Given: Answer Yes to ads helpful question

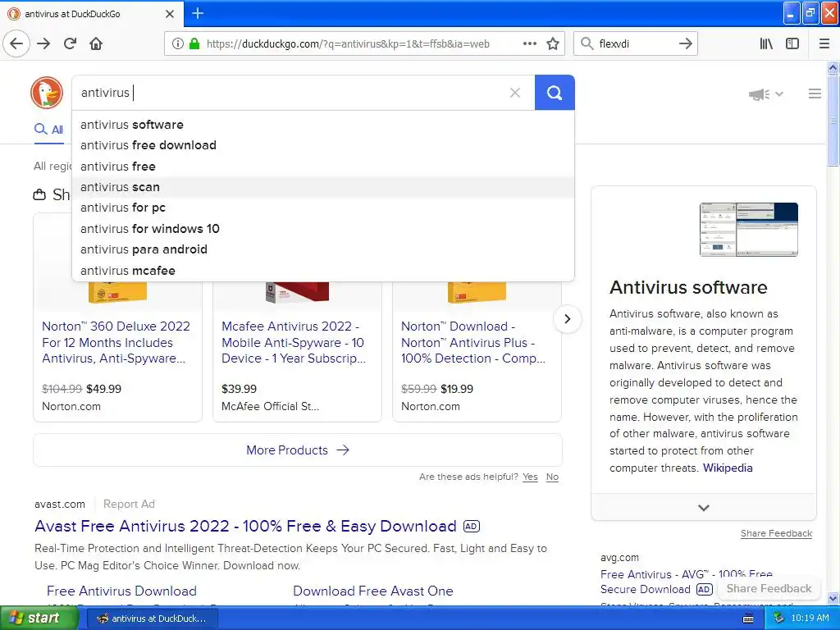Looking at the screenshot, I should point(530,477).
